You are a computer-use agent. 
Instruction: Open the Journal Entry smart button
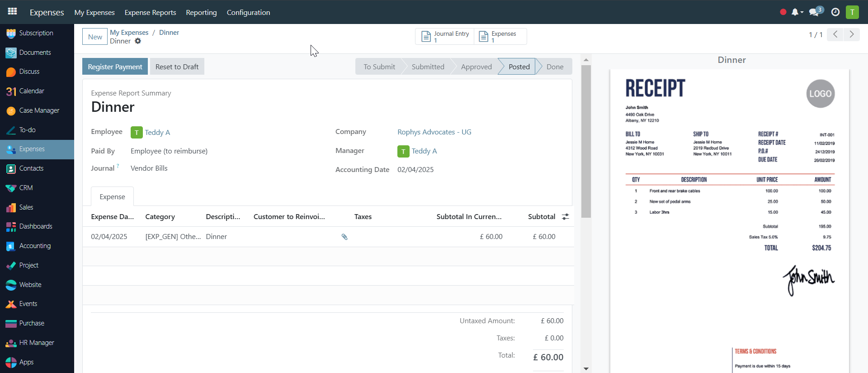tap(445, 37)
